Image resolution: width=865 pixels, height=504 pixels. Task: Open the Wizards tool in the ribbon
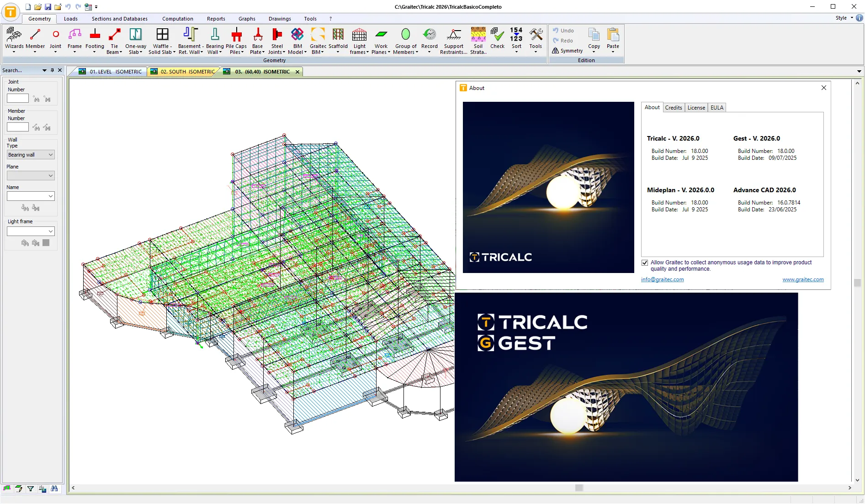click(x=14, y=40)
